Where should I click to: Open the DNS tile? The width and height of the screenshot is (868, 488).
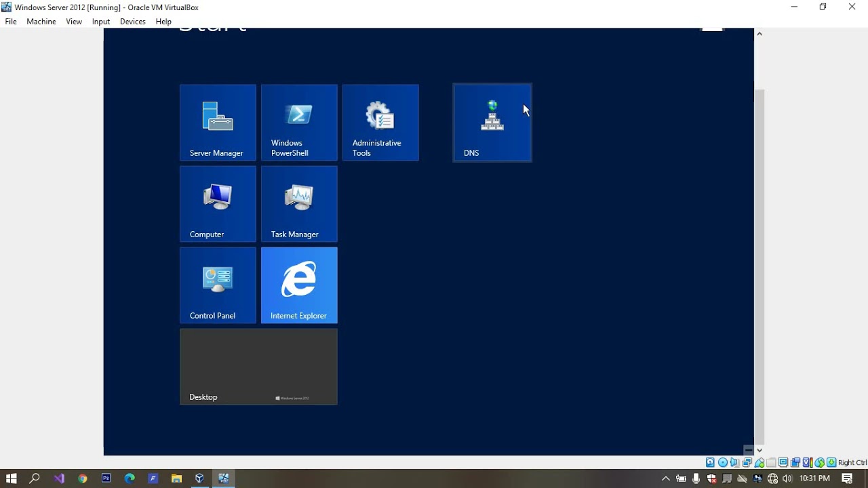point(492,123)
